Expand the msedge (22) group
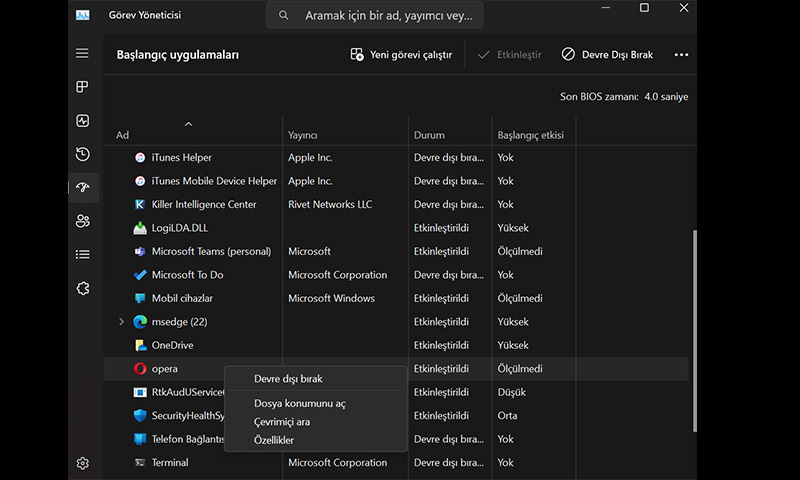 (121, 322)
